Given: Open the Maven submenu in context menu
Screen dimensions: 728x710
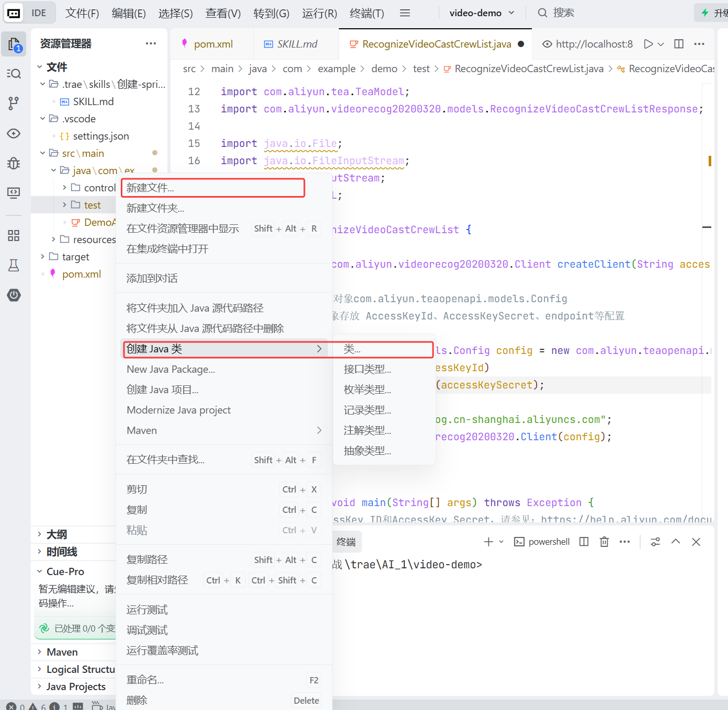Looking at the screenshot, I should [x=224, y=430].
